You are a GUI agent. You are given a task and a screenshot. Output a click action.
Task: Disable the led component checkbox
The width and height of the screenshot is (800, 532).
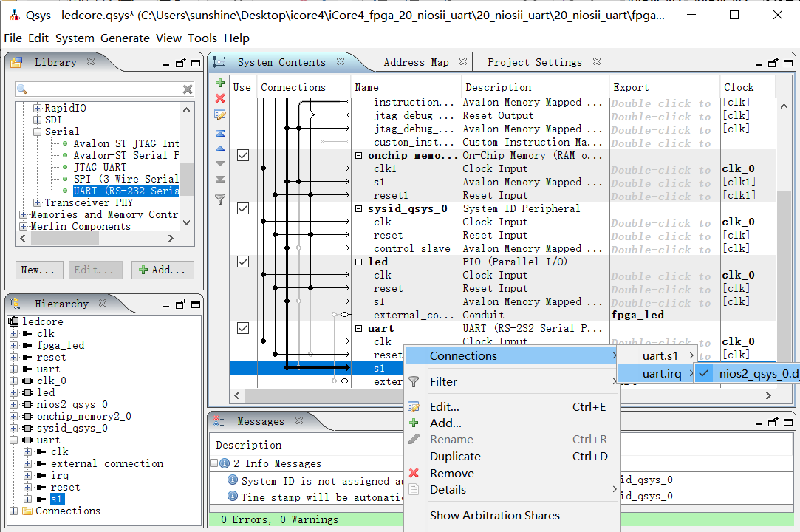242,262
